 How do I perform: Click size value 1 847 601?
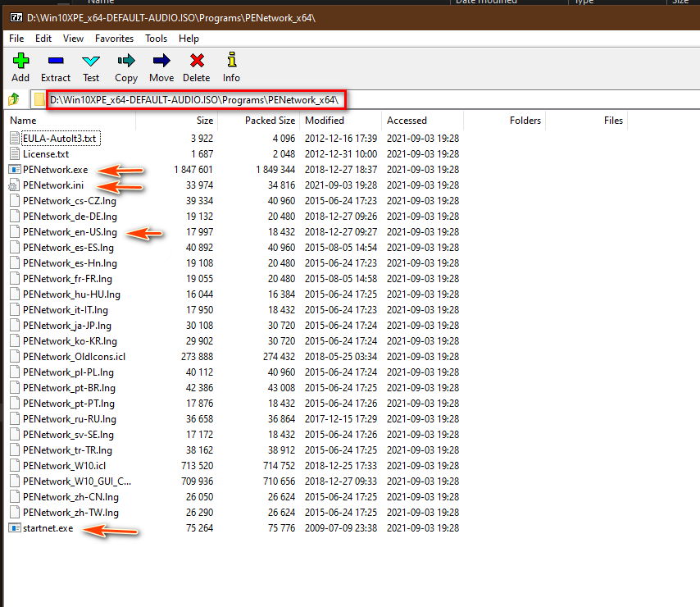tap(193, 170)
